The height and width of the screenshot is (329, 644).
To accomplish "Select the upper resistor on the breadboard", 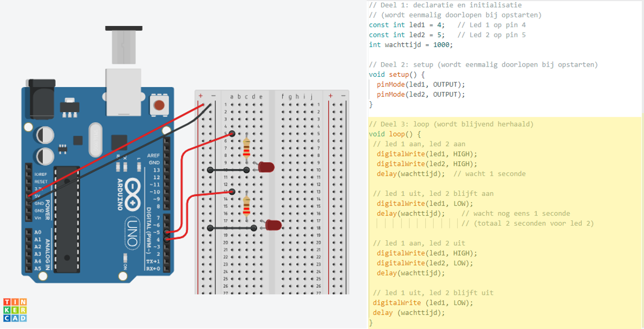I will pos(247,148).
